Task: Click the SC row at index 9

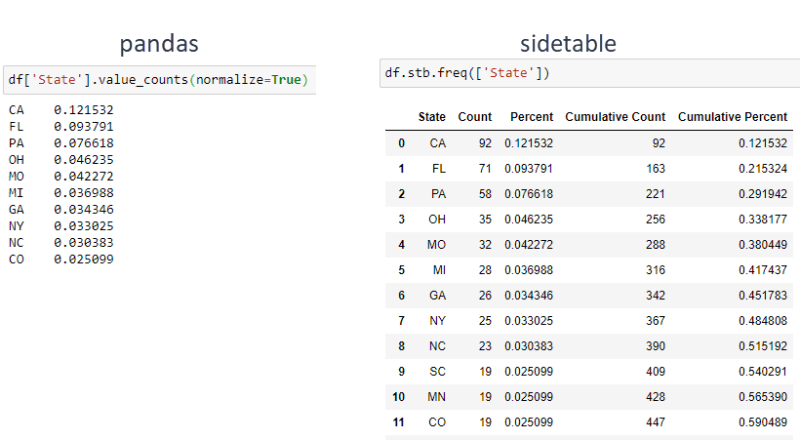Action: point(589,372)
